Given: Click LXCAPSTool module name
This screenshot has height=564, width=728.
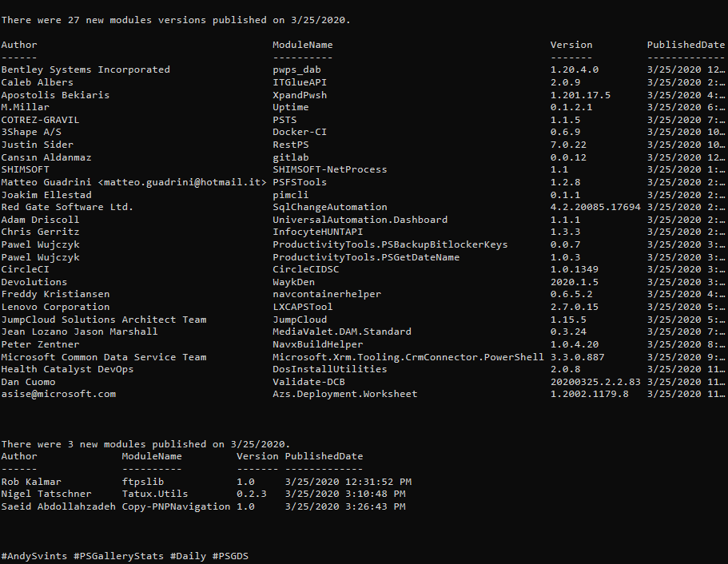Looking at the screenshot, I should pos(303,307).
